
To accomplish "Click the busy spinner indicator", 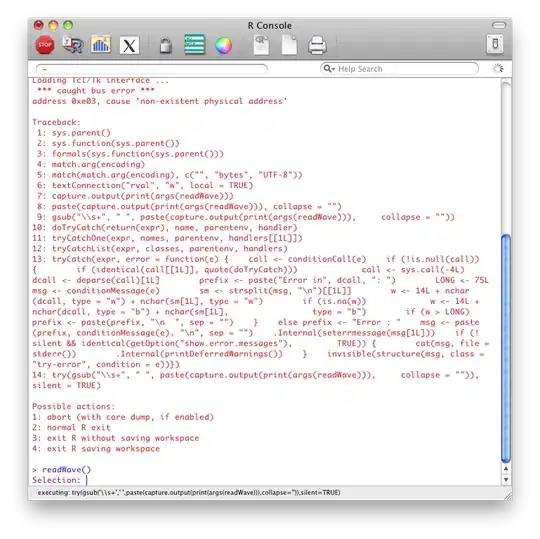I will pos(498,69).
